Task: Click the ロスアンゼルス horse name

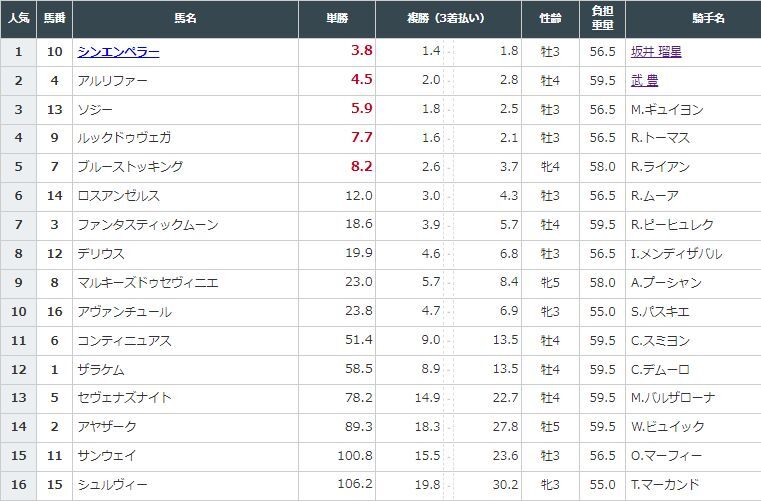Action: tap(119, 196)
